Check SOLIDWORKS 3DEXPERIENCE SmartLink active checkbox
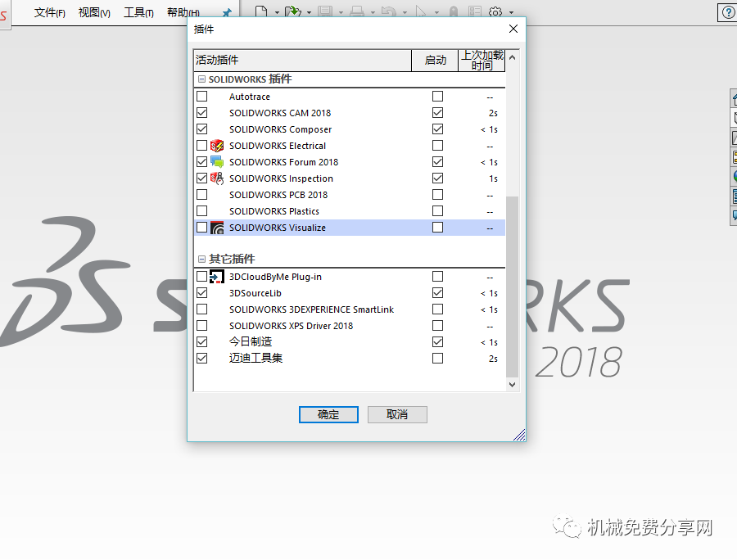Viewport: 737px width, 560px height. [x=202, y=309]
